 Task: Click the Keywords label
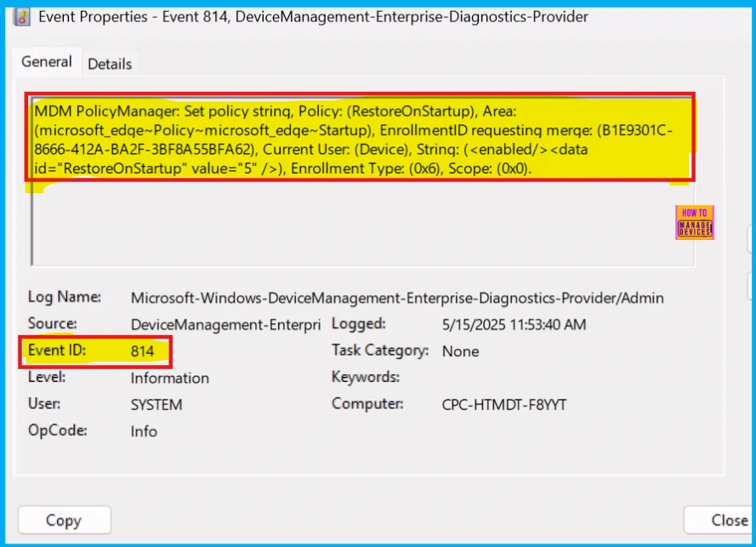[x=366, y=377]
